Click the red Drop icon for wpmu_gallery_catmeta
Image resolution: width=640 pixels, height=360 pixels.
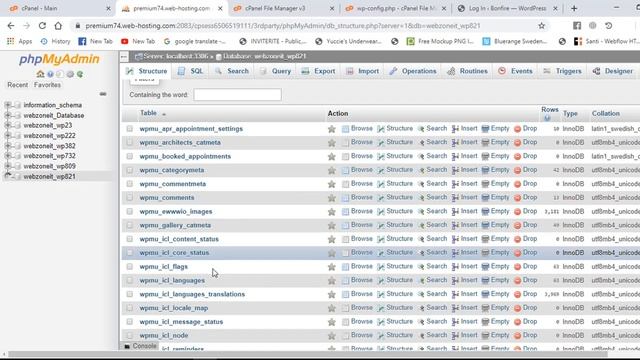[518, 225]
